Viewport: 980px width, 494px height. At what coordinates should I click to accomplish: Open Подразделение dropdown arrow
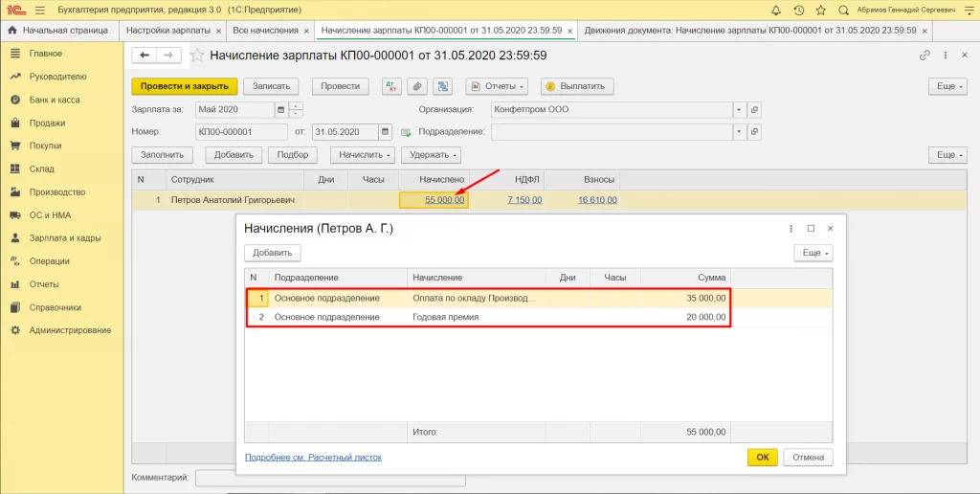coord(740,132)
